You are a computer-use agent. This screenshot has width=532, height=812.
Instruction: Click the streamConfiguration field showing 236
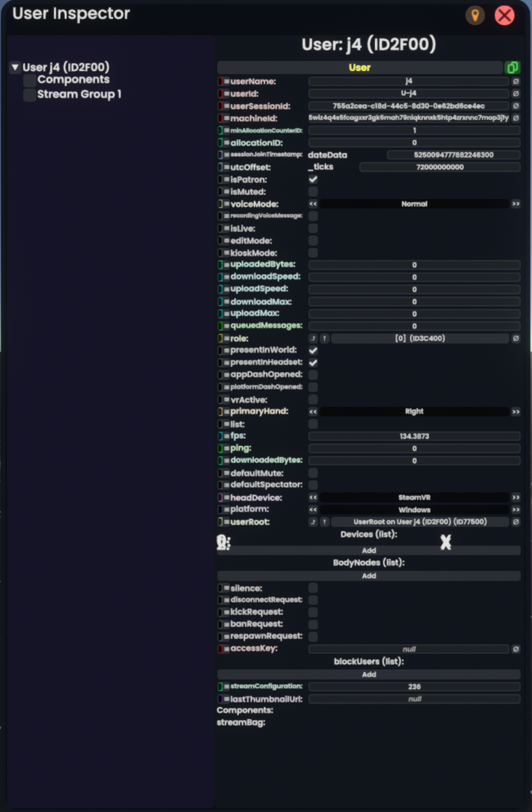point(414,686)
